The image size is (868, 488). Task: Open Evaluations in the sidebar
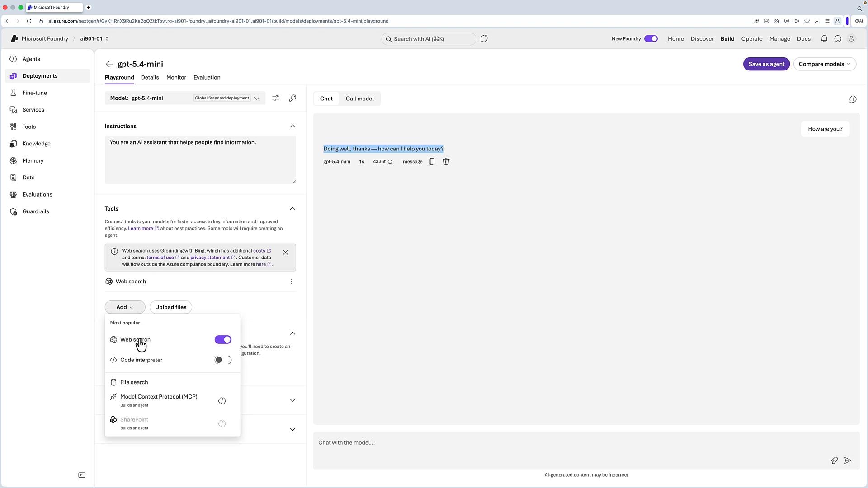(x=47, y=195)
